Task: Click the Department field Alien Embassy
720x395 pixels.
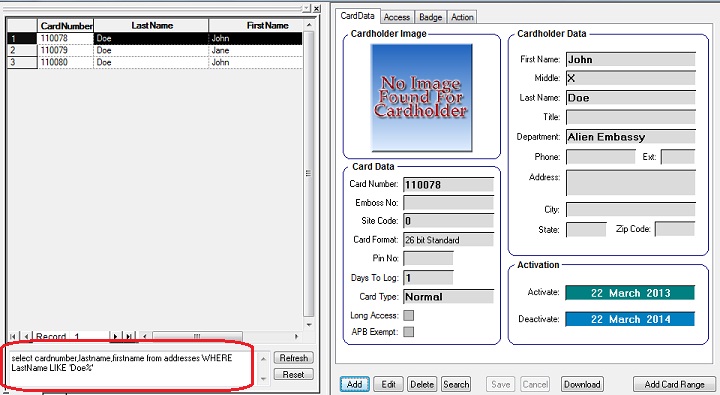Action: point(631,137)
